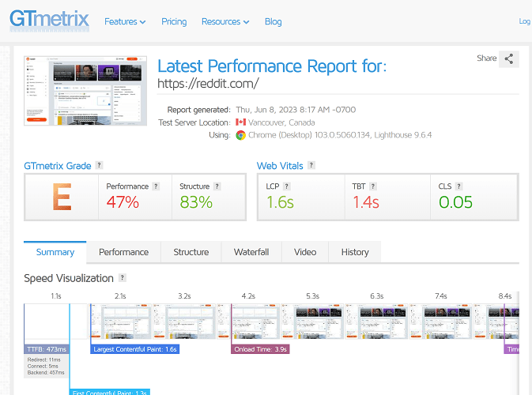
Task: Open Performance score help icon
Action: pyautogui.click(x=156, y=186)
